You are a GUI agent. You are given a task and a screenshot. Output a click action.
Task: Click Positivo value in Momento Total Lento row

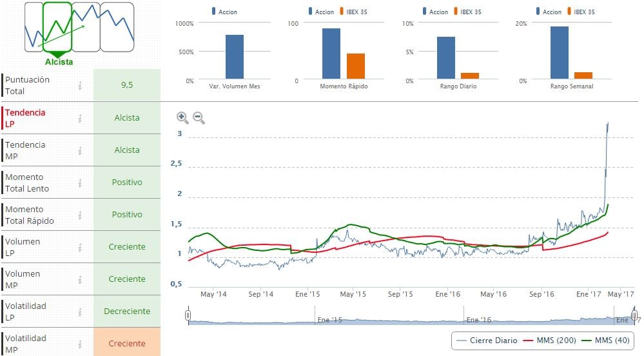pos(127,182)
